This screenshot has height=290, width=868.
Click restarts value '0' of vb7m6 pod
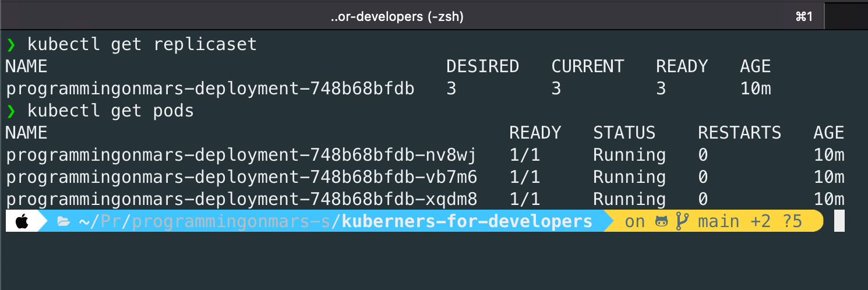coord(703,177)
